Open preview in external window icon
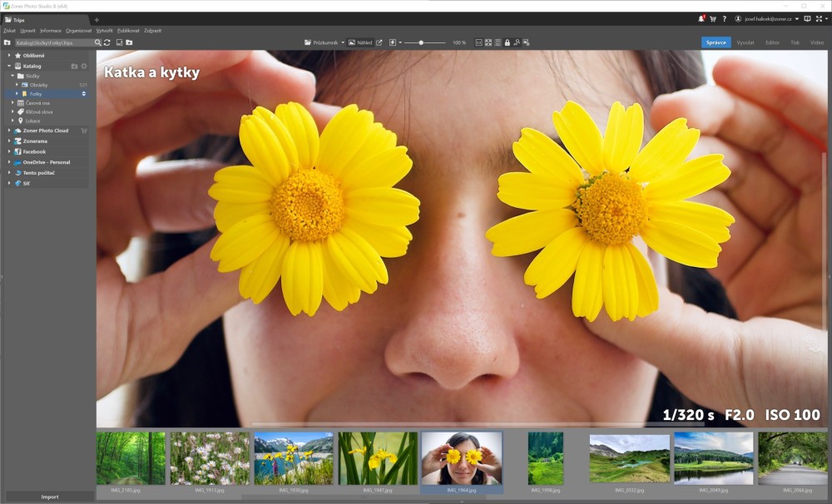 379,42
